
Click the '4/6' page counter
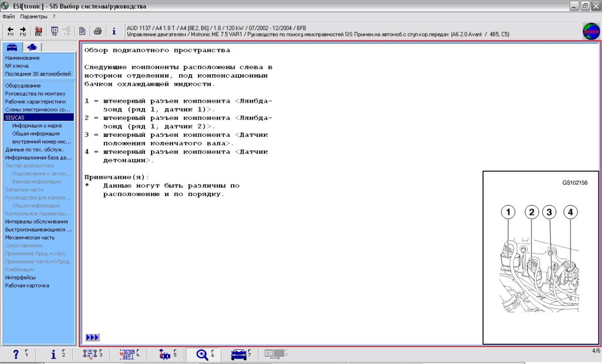(x=596, y=350)
